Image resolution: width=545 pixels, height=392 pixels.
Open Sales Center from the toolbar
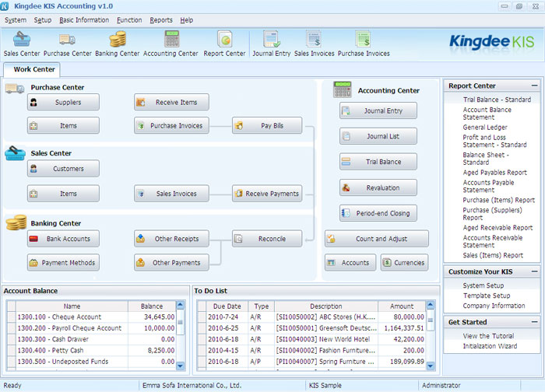[x=22, y=44]
